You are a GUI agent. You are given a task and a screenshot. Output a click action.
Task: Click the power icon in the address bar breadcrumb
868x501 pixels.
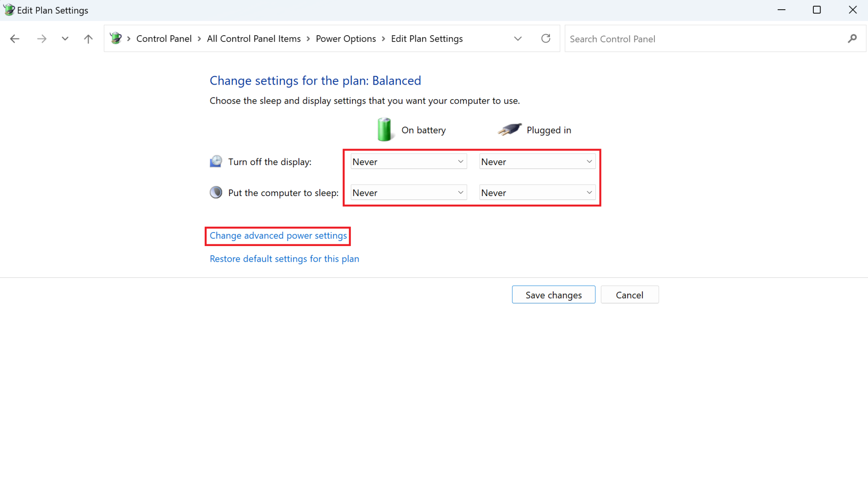coord(116,38)
